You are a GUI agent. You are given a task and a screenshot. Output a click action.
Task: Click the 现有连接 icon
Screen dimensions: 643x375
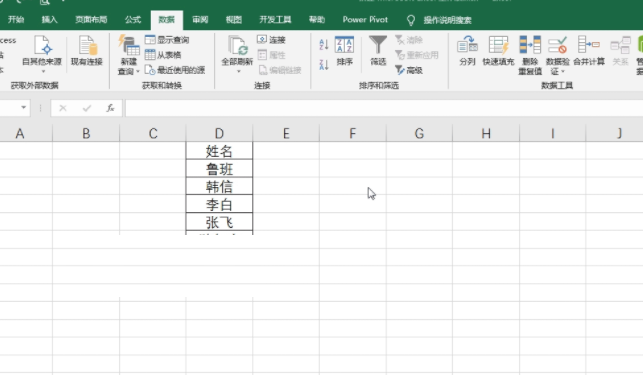coord(87,51)
